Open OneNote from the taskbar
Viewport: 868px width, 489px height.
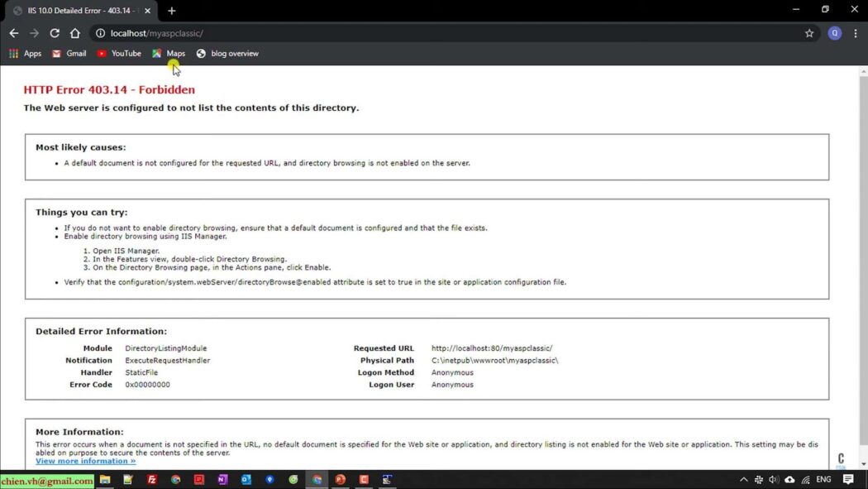pos(222,480)
